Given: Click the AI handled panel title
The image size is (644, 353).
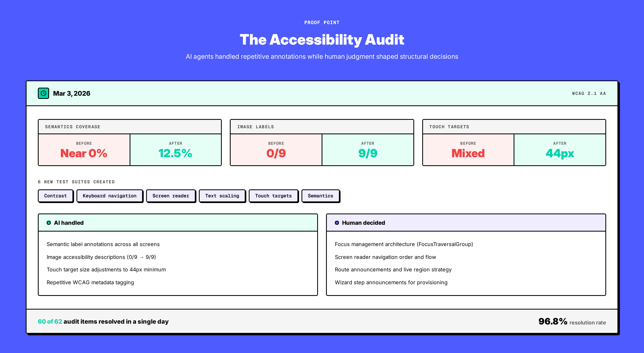Looking at the screenshot, I should (69, 223).
